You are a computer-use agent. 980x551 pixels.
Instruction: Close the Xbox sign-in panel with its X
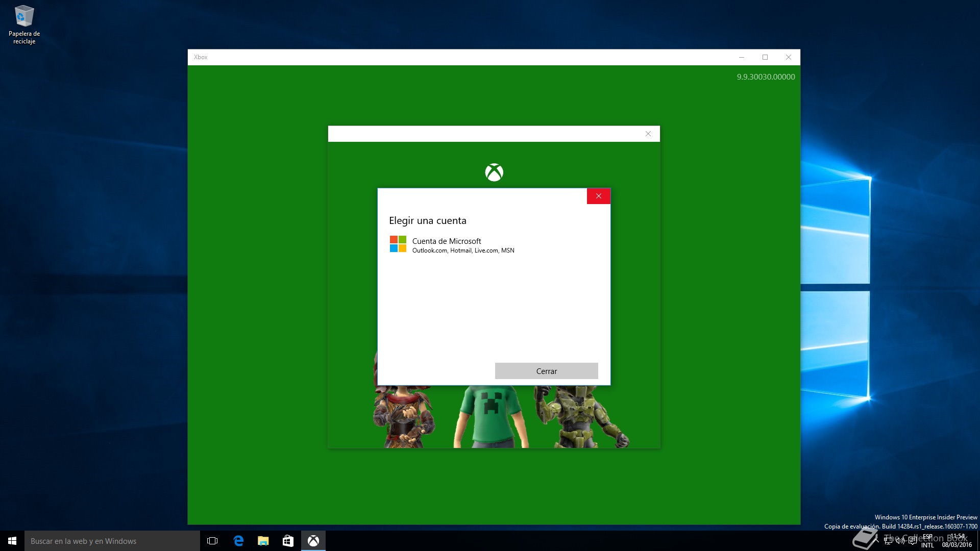[x=648, y=134]
